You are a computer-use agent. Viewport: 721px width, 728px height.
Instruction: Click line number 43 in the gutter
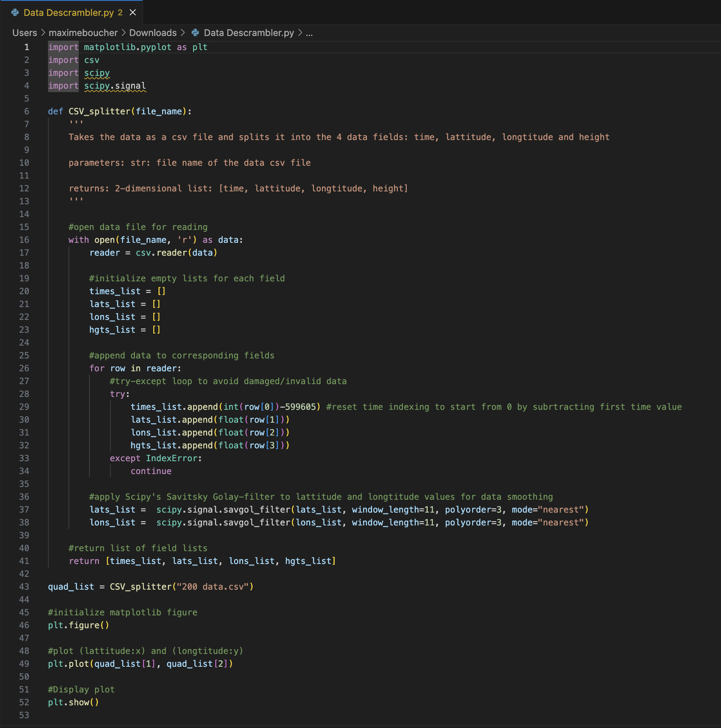pos(24,587)
